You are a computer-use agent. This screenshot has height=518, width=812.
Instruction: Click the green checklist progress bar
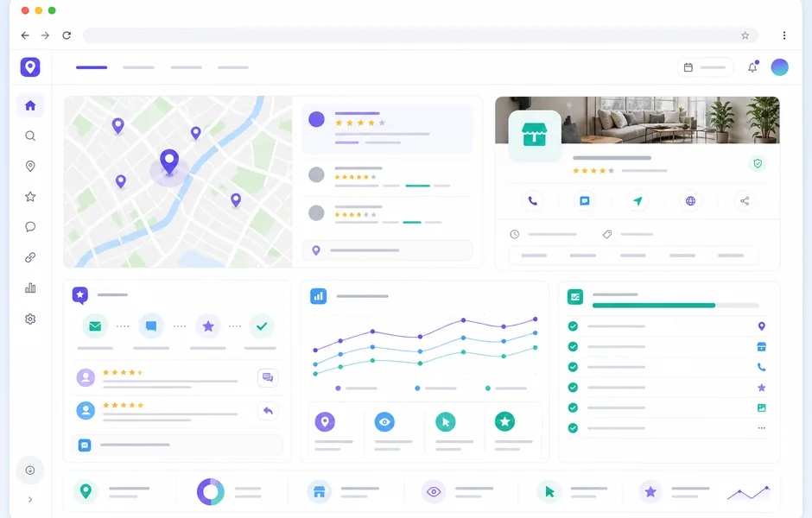pos(676,306)
